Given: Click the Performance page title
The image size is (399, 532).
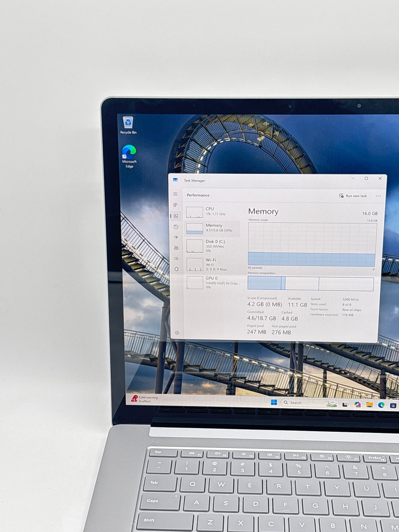Looking at the screenshot, I should tap(198, 195).
